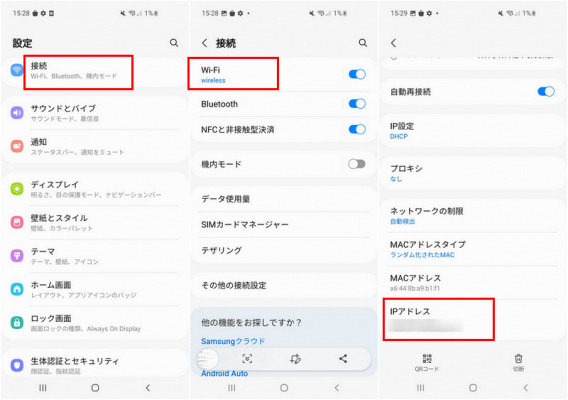The width and height of the screenshot is (568, 400).
Task: Turn off the Wi-Fi toggle
Action: click(357, 74)
